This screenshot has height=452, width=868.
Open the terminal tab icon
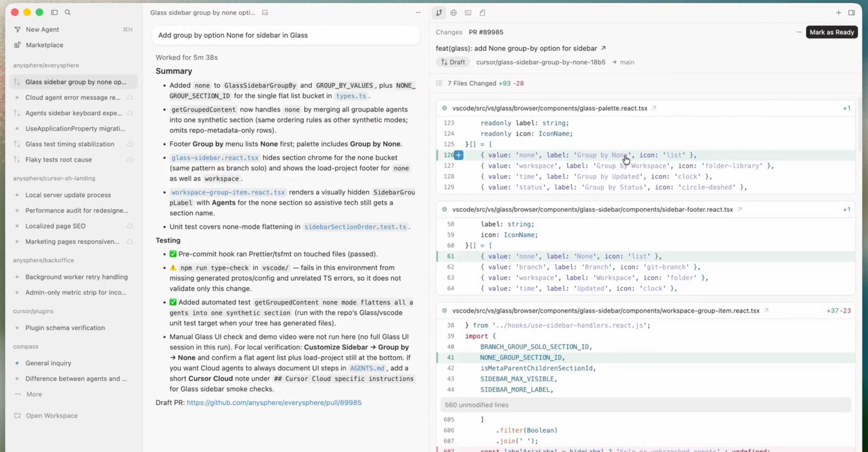pos(468,13)
